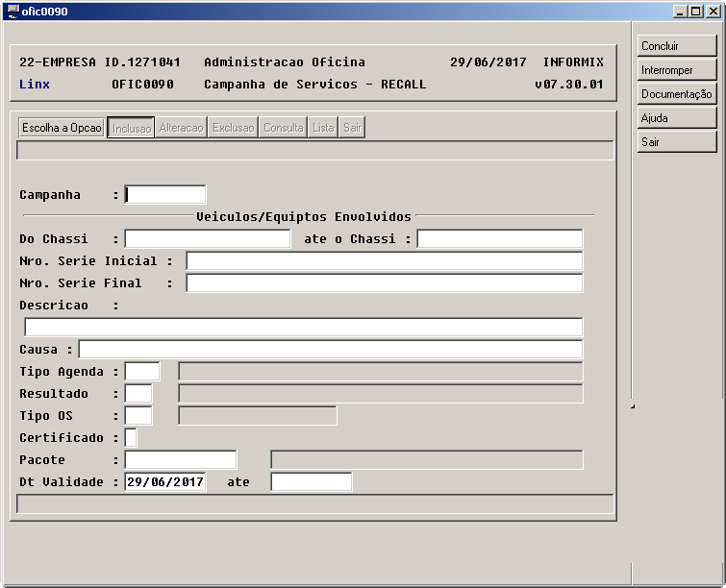
Task: Maximize the ofic0090 window
Action: [696, 12]
